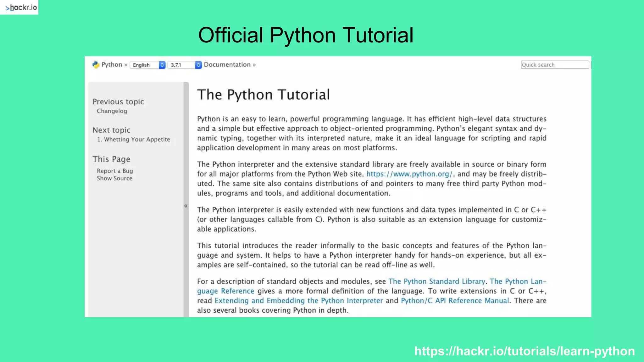The width and height of the screenshot is (644, 362).
Task: Click Show Source link
Action: [x=114, y=178]
